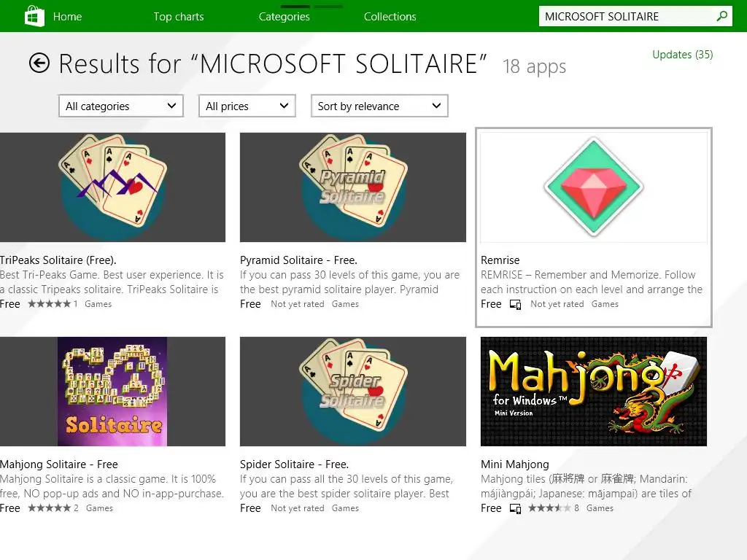The image size is (747, 560).
Task: Open the Collections tab
Action: 390,17
